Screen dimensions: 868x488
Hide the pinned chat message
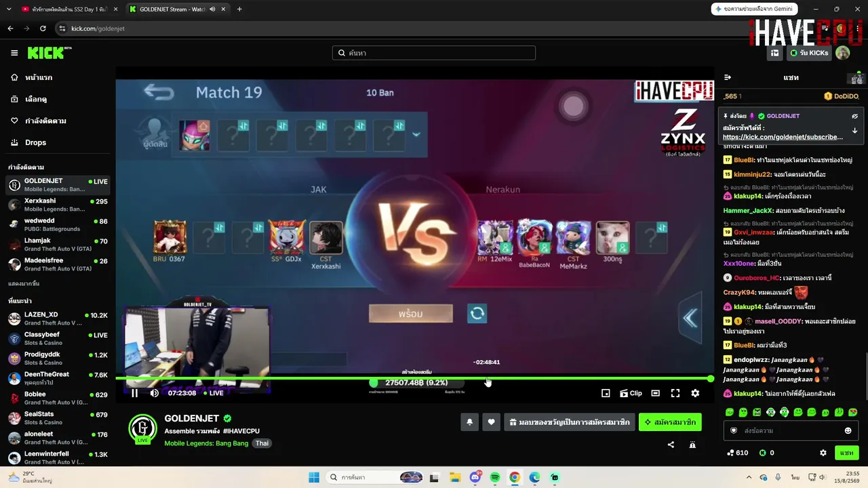[854, 116]
